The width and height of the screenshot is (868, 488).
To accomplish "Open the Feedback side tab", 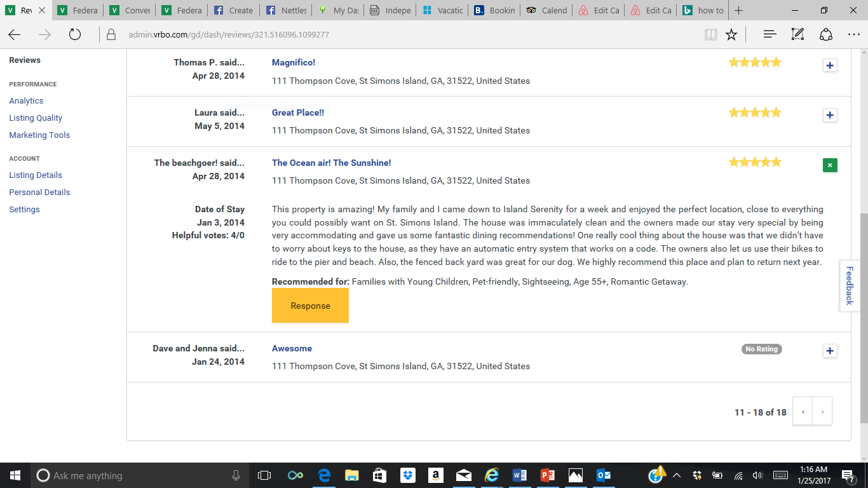I will pyautogui.click(x=850, y=285).
